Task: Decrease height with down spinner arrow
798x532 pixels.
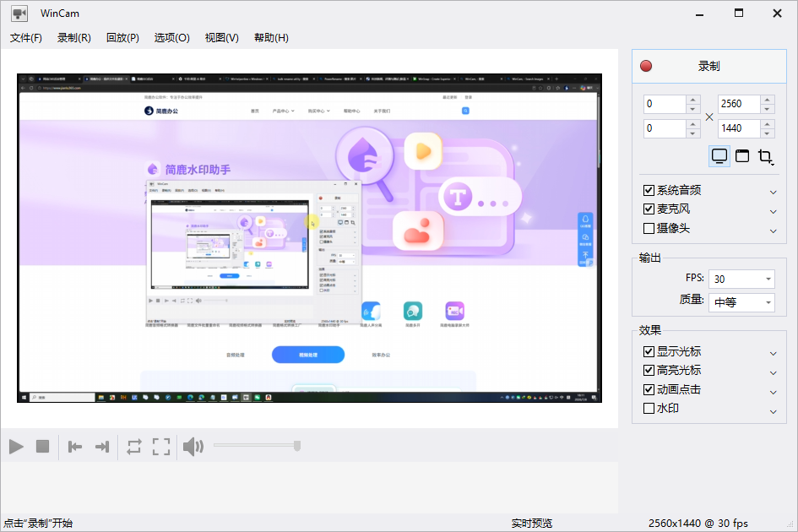Action: [x=767, y=133]
